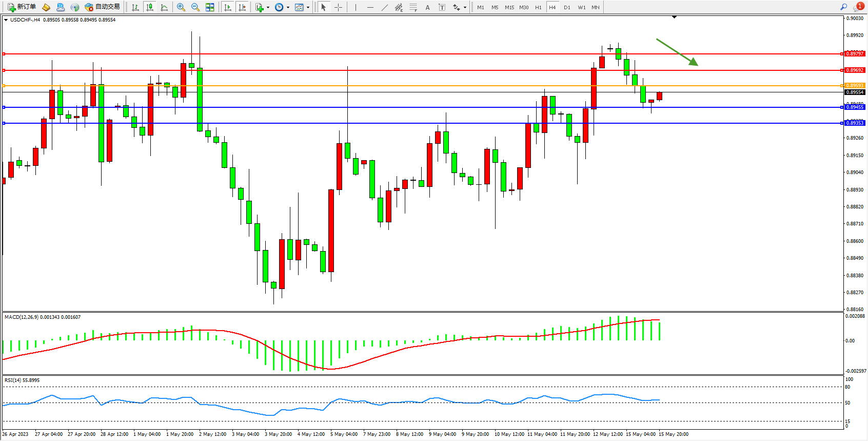The width and height of the screenshot is (868, 441).
Task: Switch to the D1 timeframe
Action: tap(567, 7)
